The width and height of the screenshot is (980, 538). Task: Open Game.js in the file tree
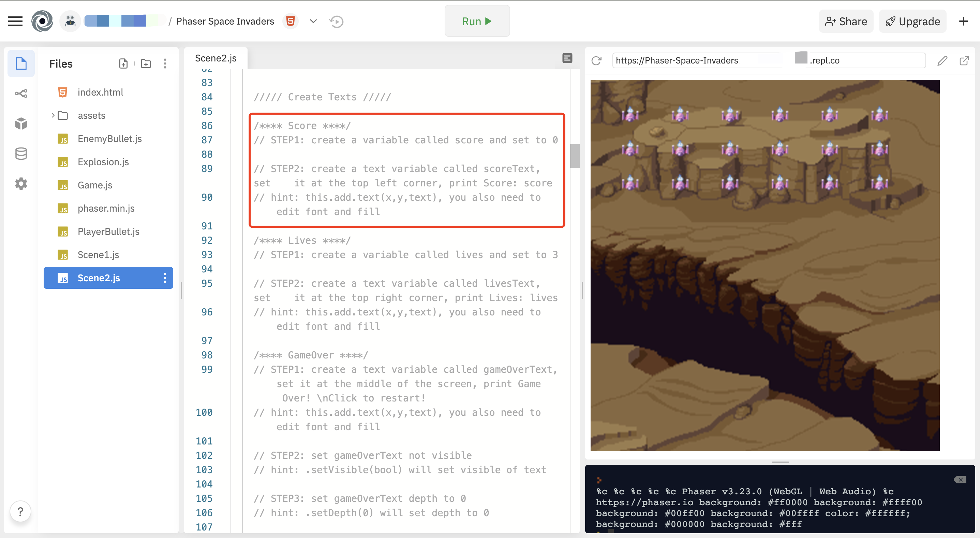click(x=95, y=185)
